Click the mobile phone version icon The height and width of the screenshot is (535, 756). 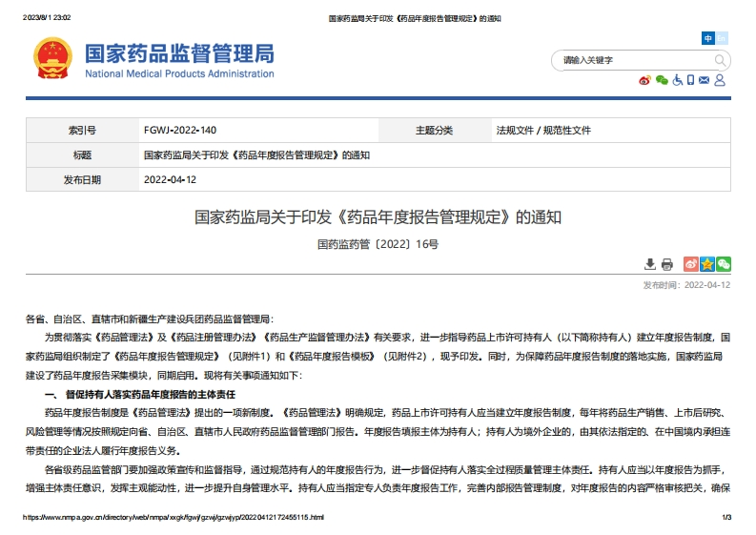click(690, 81)
